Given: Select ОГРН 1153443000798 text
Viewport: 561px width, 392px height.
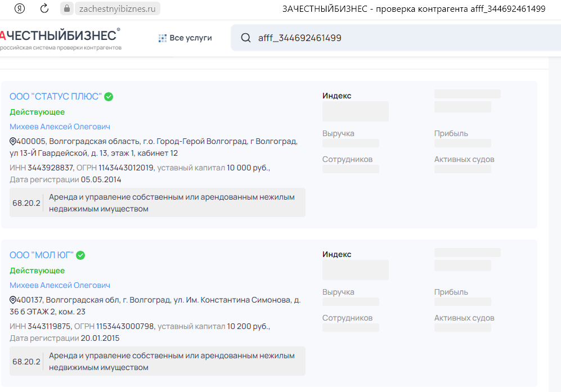Looking at the screenshot, I should 114,327.
